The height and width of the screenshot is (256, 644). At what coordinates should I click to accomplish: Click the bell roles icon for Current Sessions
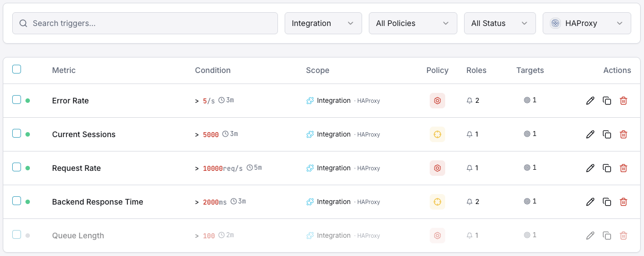470,134
